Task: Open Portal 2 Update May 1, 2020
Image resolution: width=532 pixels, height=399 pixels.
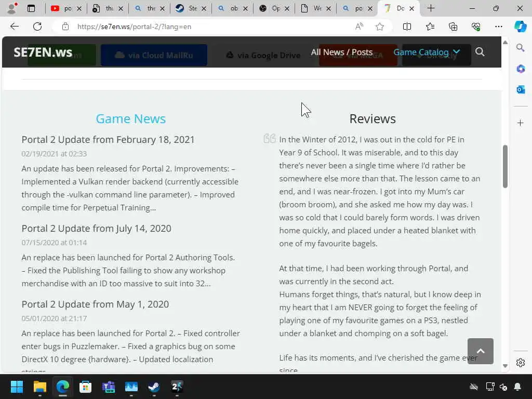Action: pyautogui.click(x=95, y=304)
